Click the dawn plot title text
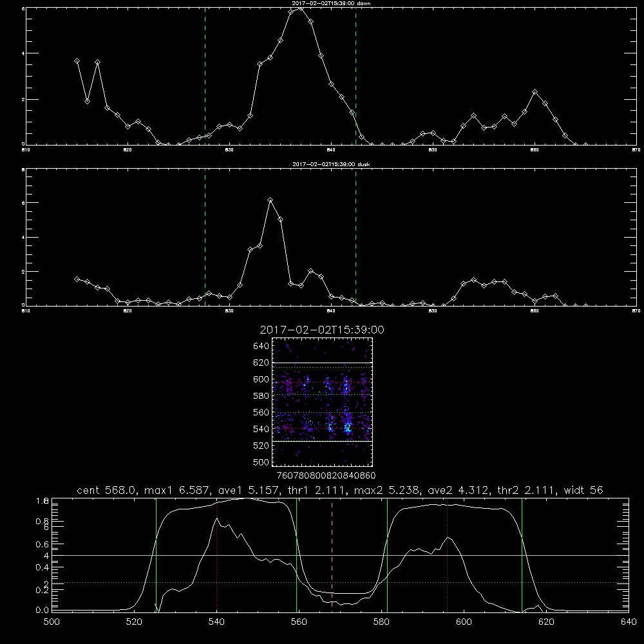This screenshot has width=644, height=644. pyautogui.click(x=331, y=3)
